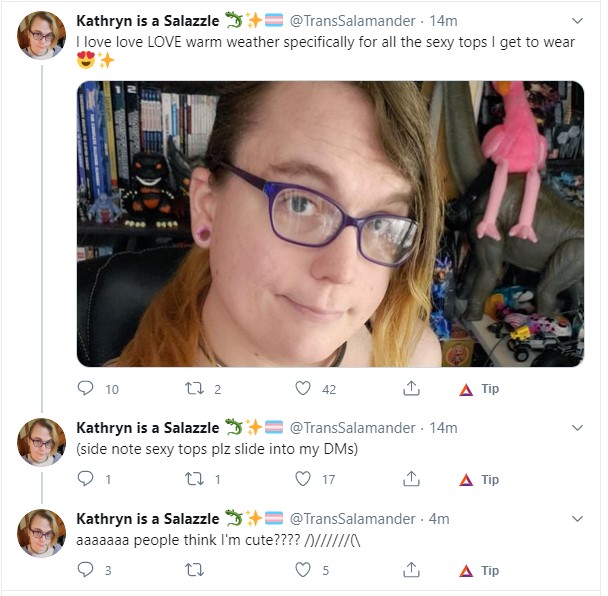Tip button on the second tweet

479,480
